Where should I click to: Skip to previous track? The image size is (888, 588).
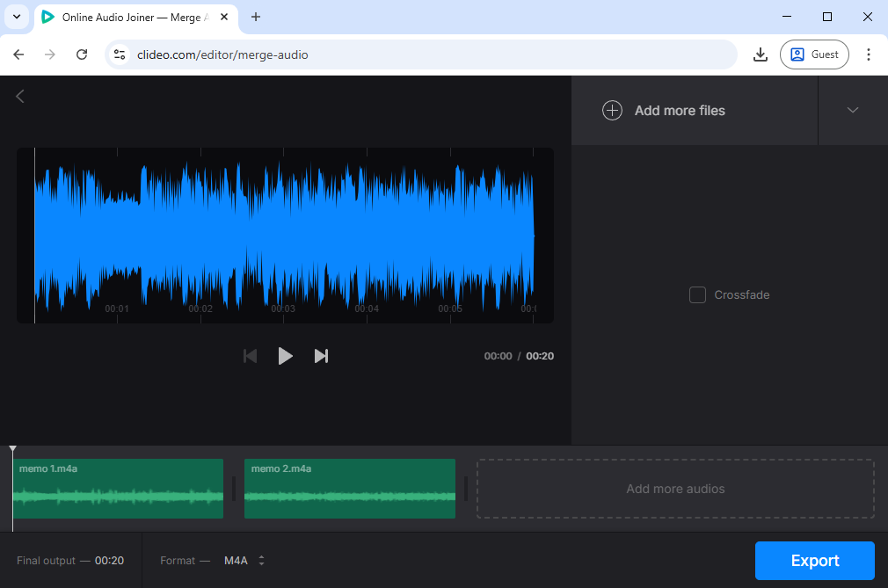[x=251, y=356]
